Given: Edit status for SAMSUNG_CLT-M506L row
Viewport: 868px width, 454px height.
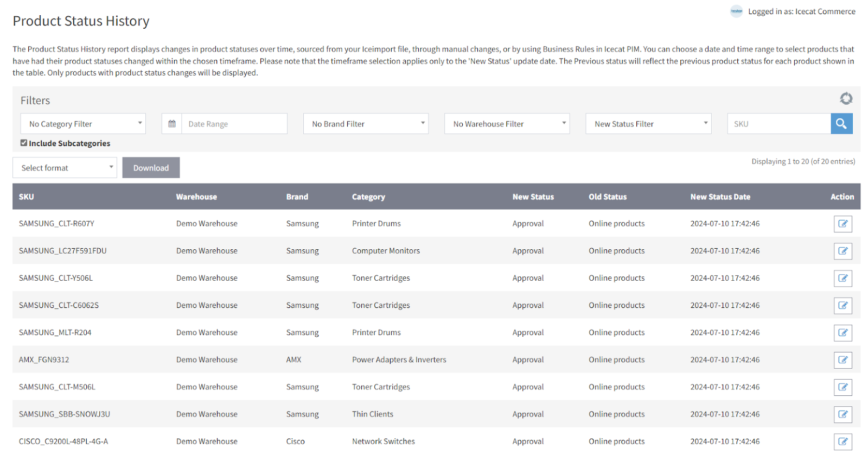Looking at the screenshot, I should 843,387.
